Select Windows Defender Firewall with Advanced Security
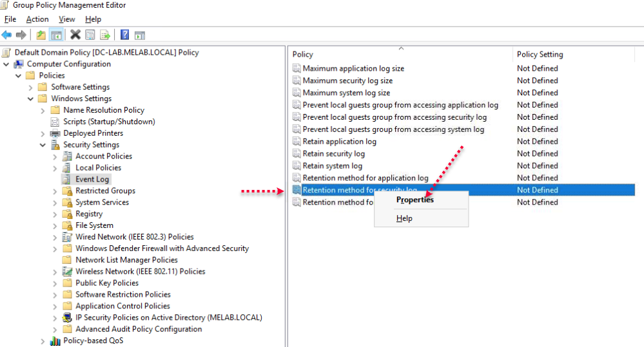 coord(162,249)
